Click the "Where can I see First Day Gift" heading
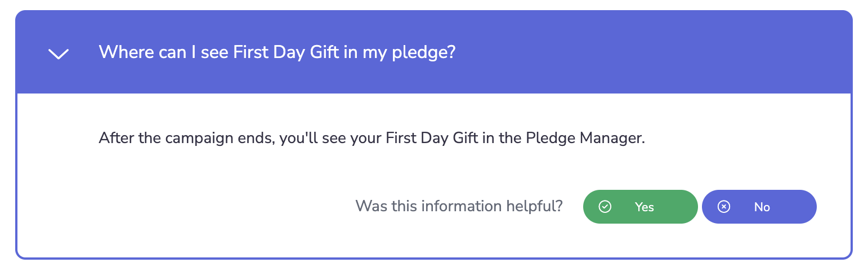The image size is (868, 267). 277,52
